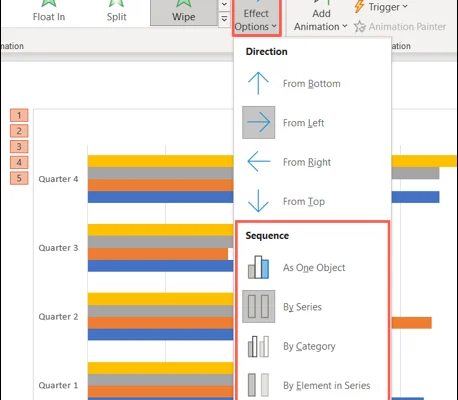Choose the From Left arrow icon

tap(259, 123)
